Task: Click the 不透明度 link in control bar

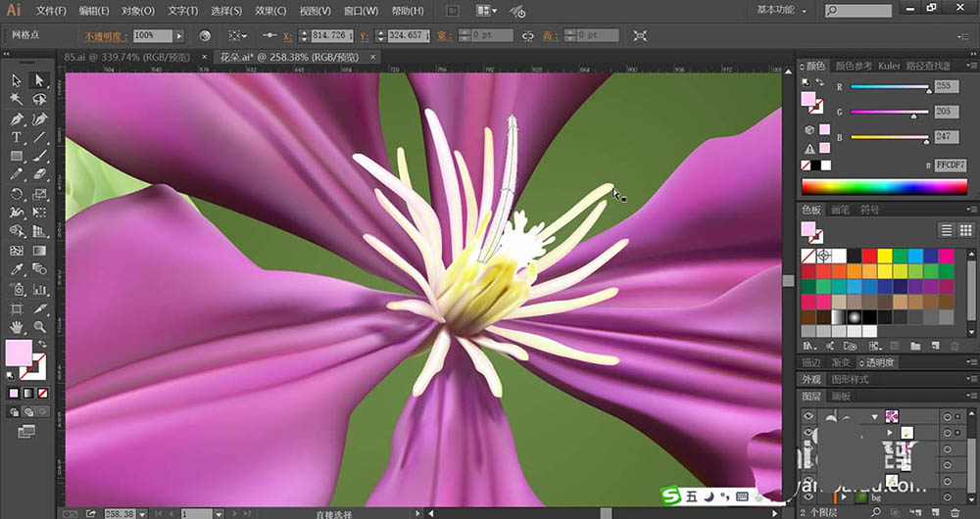Action: (x=104, y=35)
